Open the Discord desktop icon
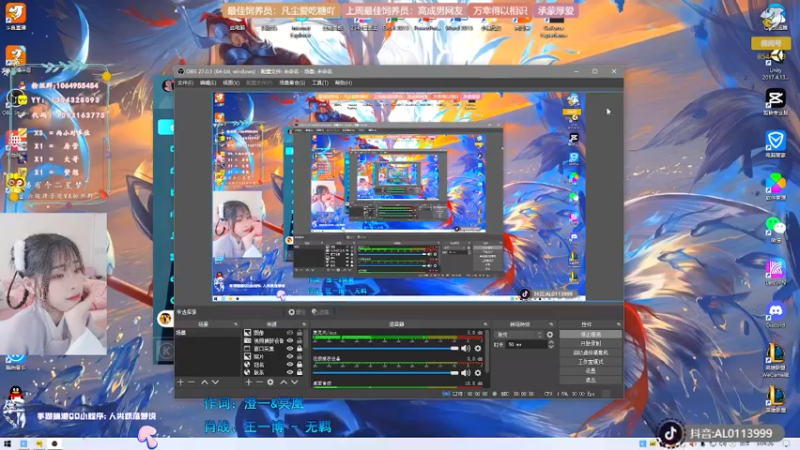This screenshot has height=450, width=800. tap(776, 313)
